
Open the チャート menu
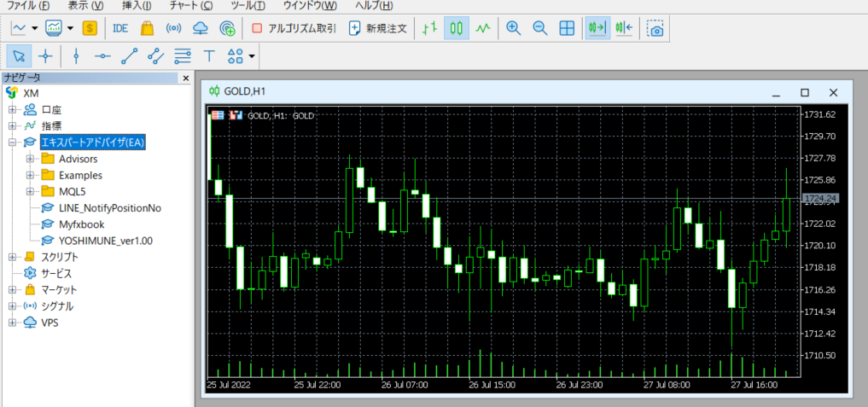pyautogui.click(x=190, y=5)
